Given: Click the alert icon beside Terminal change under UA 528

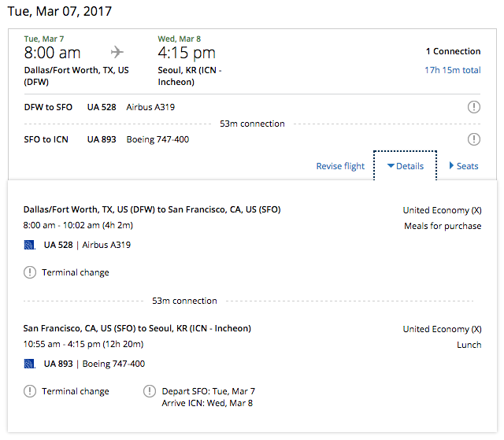Looking at the screenshot, I should 30,272.
